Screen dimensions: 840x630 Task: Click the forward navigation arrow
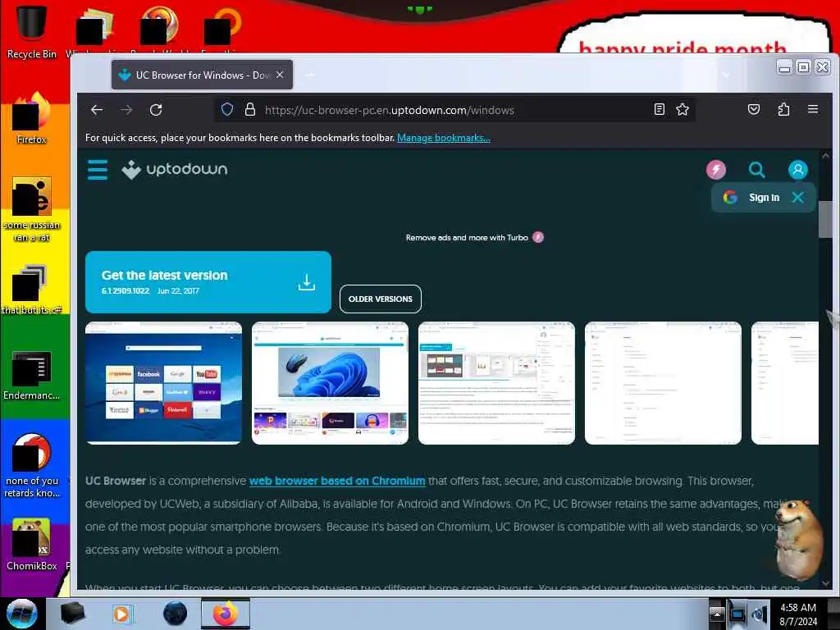[x=126, y=110]
